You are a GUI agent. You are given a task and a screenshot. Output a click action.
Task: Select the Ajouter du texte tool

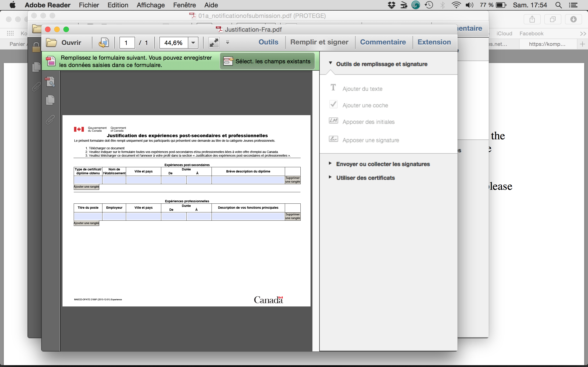pos(362,89)
